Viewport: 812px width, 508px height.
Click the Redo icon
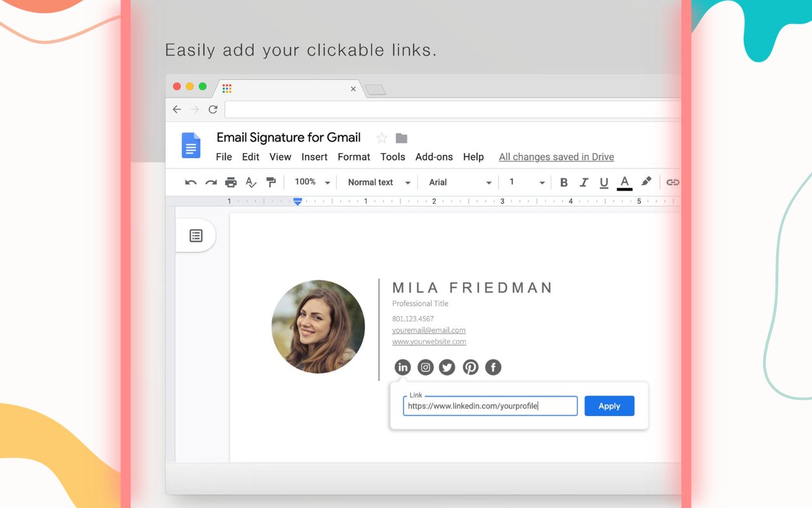pyautogui.click(x=211, y=182)
